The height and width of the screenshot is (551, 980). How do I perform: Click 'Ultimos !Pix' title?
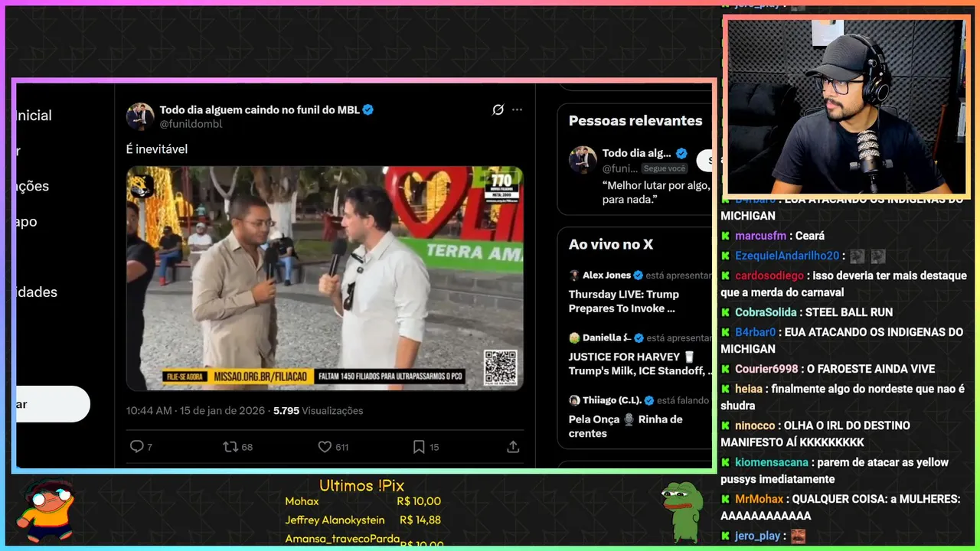pyautogui.click(x=361, y=486)
